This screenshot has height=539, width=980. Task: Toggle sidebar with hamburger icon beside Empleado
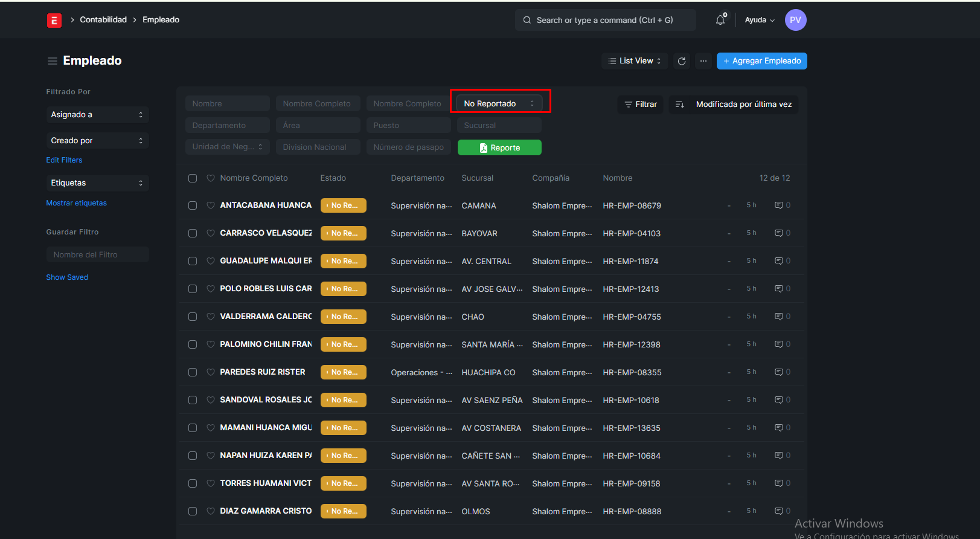pyautogui.click(x=53, y=61)
